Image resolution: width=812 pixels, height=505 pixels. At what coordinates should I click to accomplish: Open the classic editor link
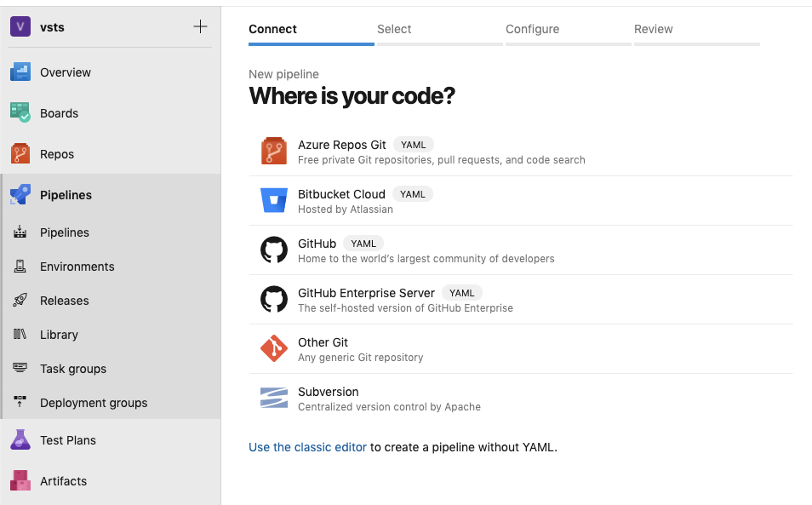(x=307, y=447)
